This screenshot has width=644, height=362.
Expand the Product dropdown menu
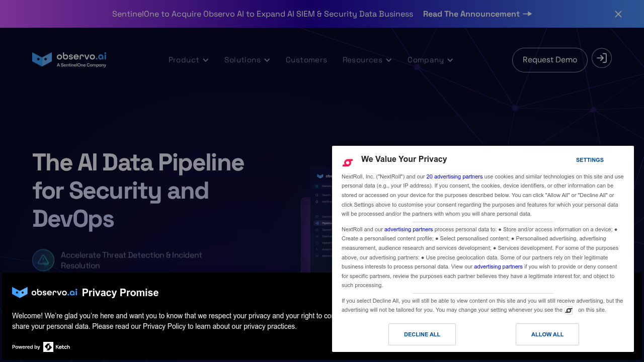click(x=188, y=60)
